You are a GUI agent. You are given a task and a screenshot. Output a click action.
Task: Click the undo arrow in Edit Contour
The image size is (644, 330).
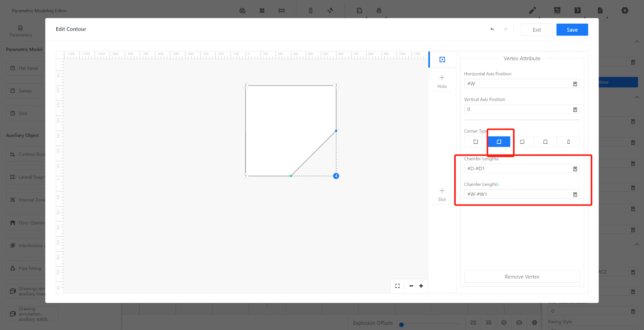492,29
